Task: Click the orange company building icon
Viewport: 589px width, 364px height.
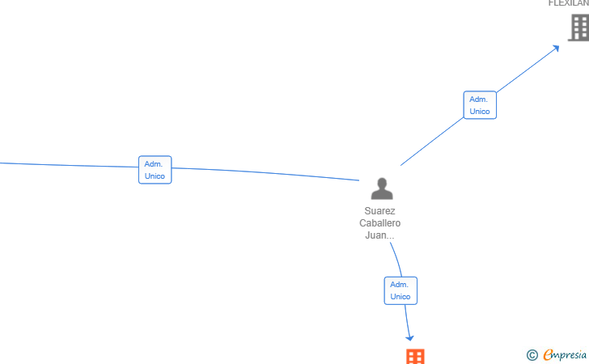Action: click(x=415, y=357)
